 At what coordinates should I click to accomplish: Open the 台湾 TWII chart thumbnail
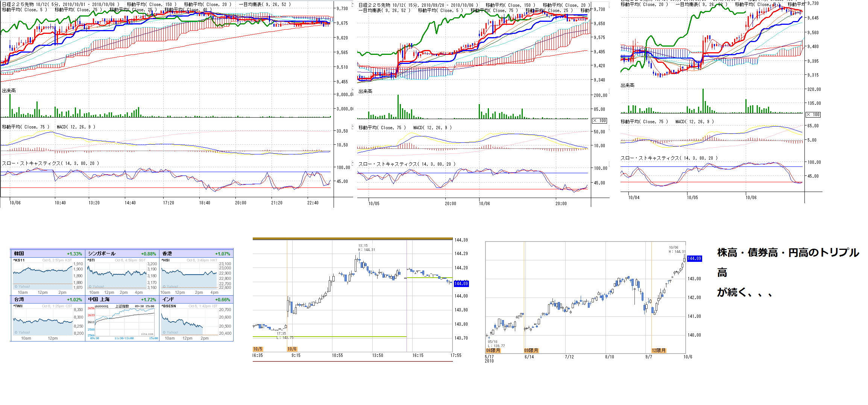(42, 322)
